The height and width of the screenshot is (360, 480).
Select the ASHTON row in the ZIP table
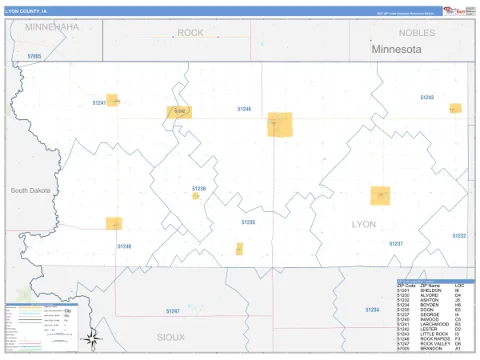pos(436,300)
